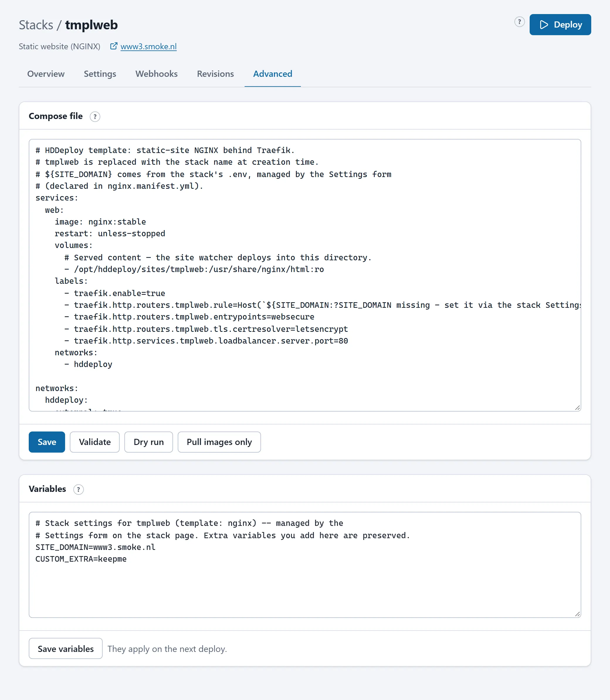Click the 'traefik.enable=true' label line
Screen dimensions: 610x700
click(x=114, y=293)
